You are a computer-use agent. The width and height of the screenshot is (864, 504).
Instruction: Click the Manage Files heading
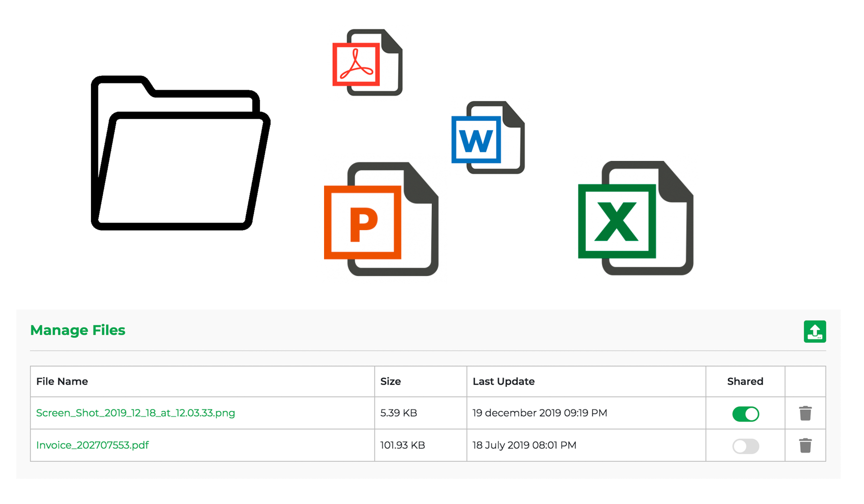tap(78, 330)
